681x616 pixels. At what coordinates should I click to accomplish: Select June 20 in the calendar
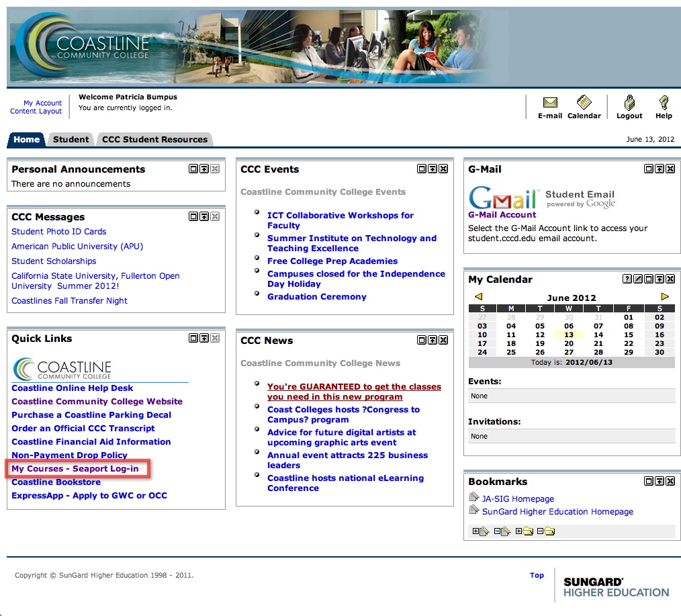[569, 343]
